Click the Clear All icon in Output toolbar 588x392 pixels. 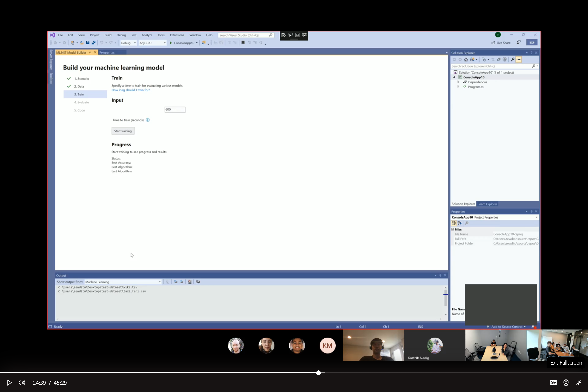pyautogui.click(x=190, y=282)
